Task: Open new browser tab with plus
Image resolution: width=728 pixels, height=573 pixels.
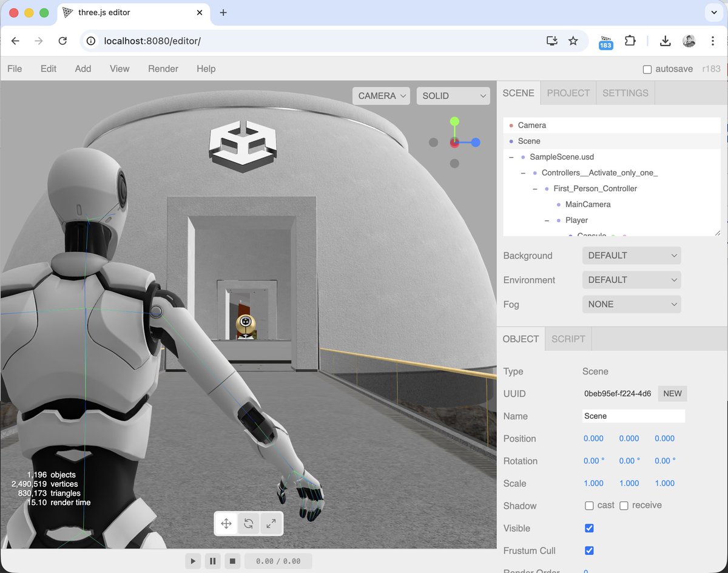Action: point(223,12)
